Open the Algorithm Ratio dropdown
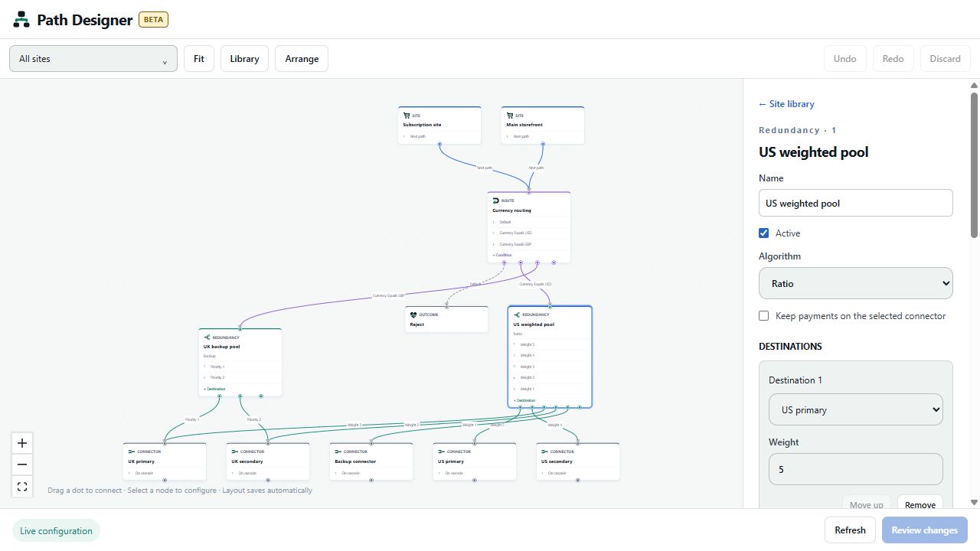This screenshot has width=980, height=551. [x=856, y=283]
